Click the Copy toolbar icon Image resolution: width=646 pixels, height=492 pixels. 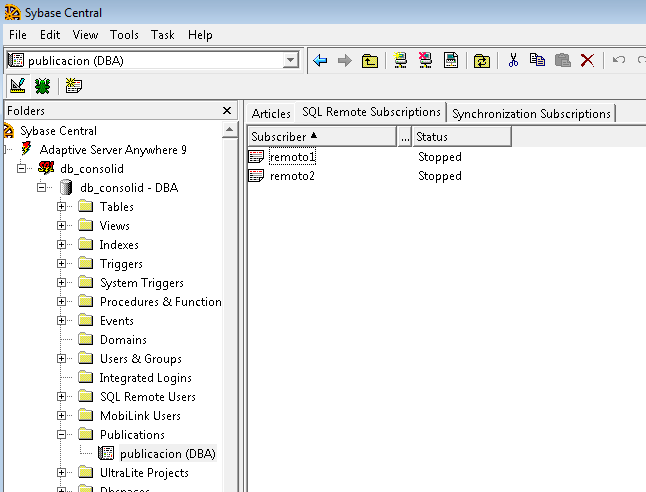[x=538, y=61]
